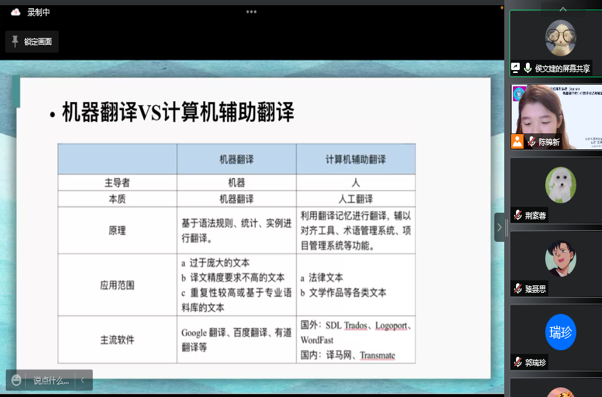Open the three-dot more options menu
602x397 pixels.
tap(251, 12)
